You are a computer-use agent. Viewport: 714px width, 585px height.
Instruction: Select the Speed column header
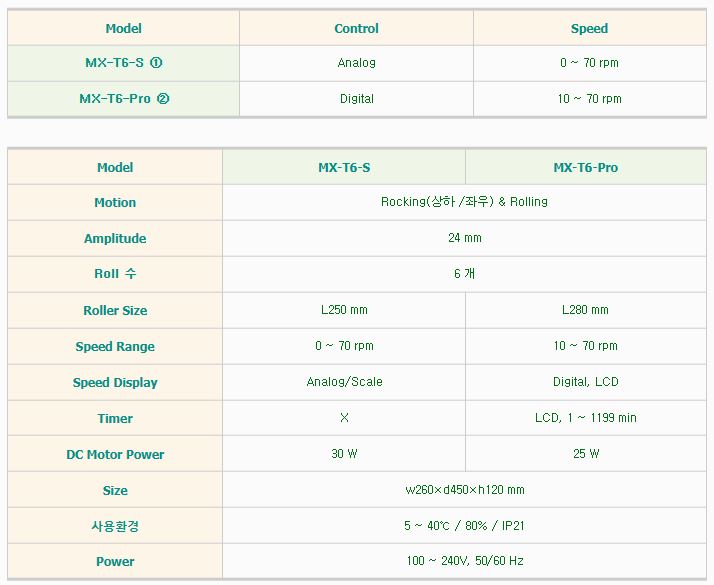point(589,29)
